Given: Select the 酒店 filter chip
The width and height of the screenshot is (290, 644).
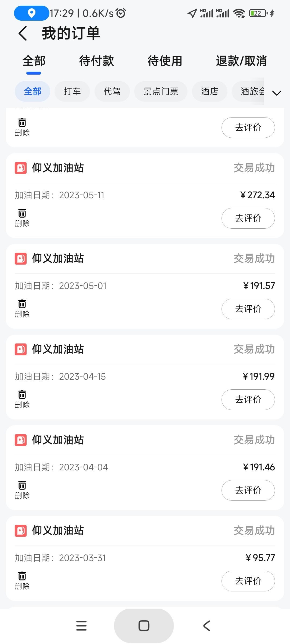Looking at the screenshot, I should pos(209,92).
